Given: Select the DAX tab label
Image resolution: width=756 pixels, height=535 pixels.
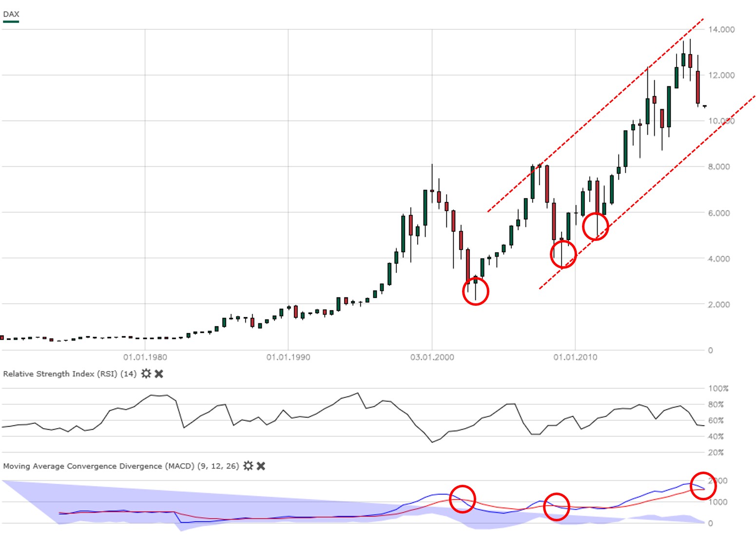Looking at the screenshot, I should (x=11, y=14).
